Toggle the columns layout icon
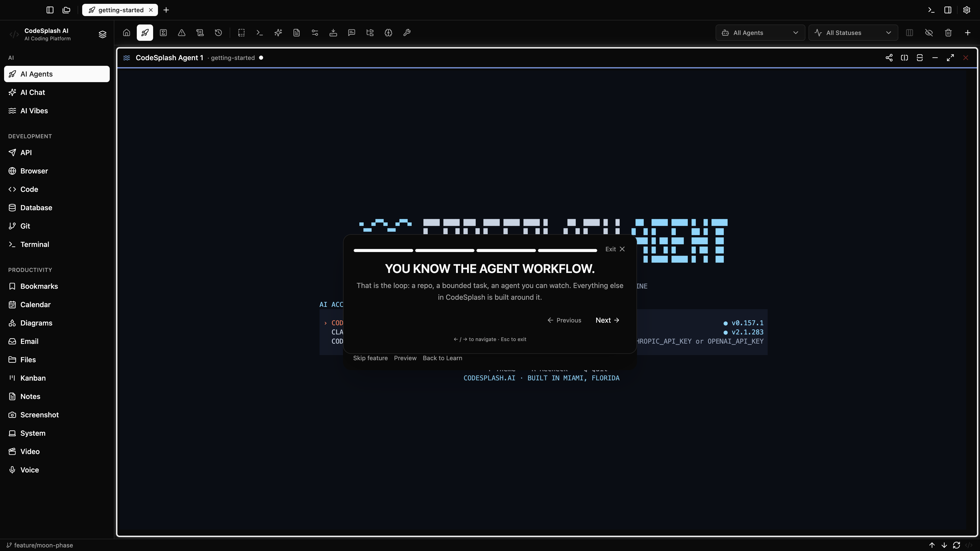The width and height of the screenshot is (980, 551). pos(910,33)
